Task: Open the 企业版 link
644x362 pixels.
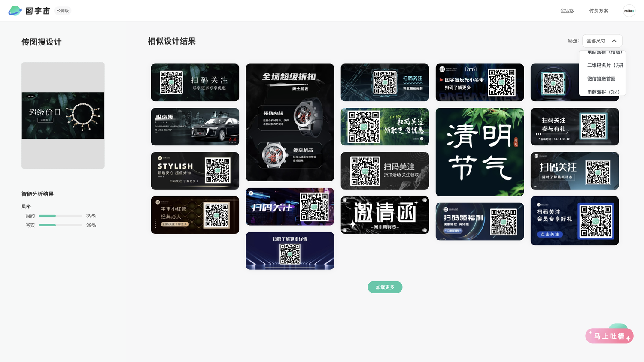Action: coord(567,11)
